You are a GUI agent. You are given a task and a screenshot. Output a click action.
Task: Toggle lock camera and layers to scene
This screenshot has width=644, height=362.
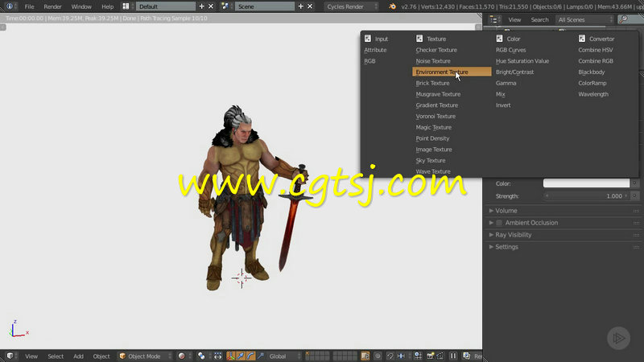tap(365, 356)
